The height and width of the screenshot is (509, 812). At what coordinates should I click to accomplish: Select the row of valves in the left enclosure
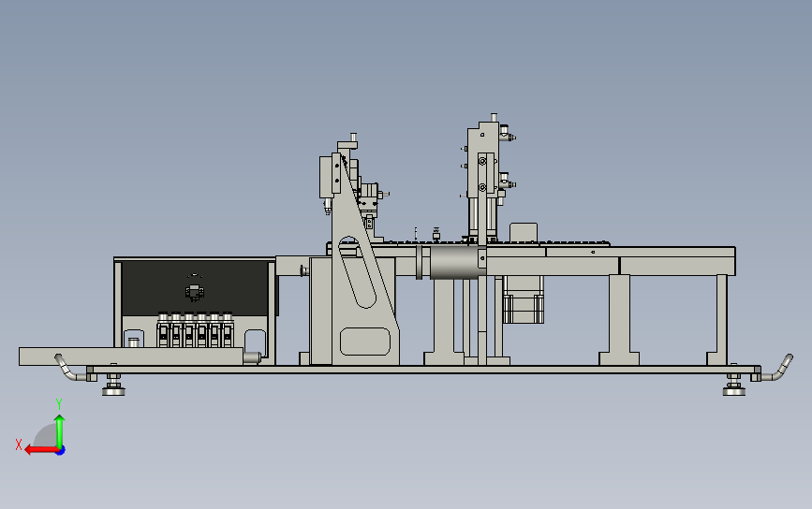(x=195, y=329)
